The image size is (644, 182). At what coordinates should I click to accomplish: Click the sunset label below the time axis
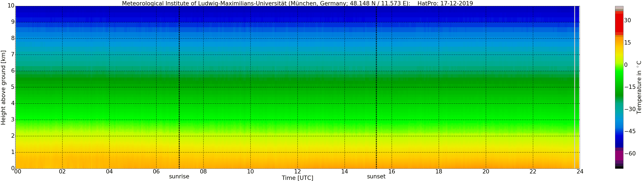click(x=376, y=176)
